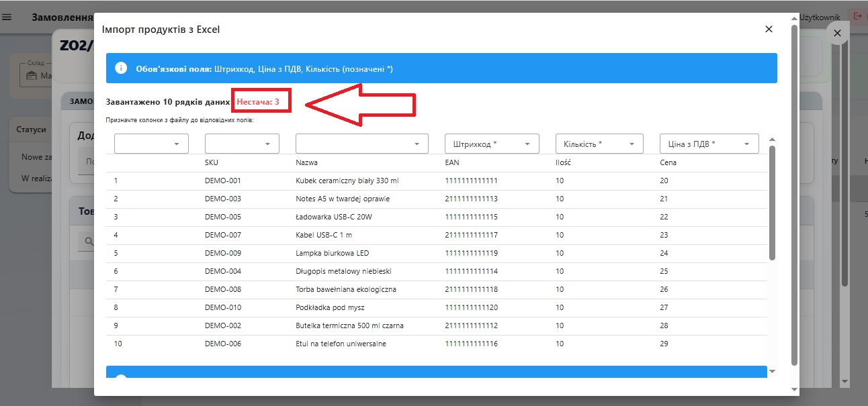Click the logout icon near Użytkownik
The width and height of the screenshot is (868, 406).
coord(857,16)
